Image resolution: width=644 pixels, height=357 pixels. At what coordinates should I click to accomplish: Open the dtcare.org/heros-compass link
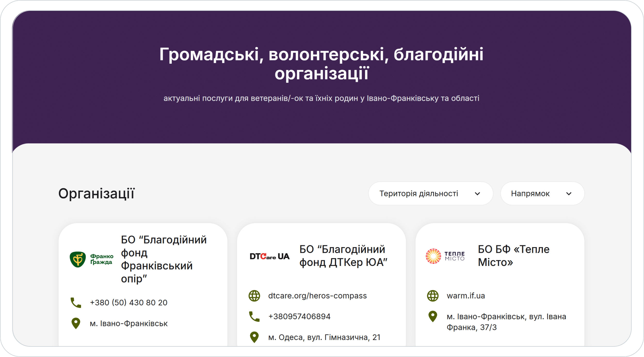[x=317, y=296]
